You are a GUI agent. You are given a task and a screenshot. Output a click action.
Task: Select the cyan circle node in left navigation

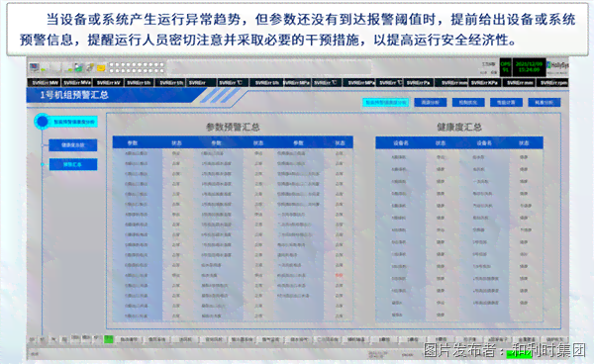pos(42,122)
